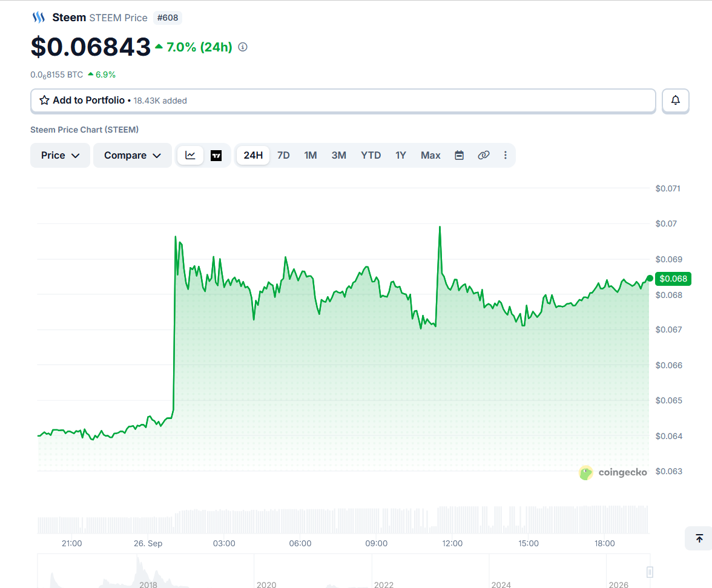Open the 24h change info icon
The image size is (712, 588).
click(x=243, y=47)
